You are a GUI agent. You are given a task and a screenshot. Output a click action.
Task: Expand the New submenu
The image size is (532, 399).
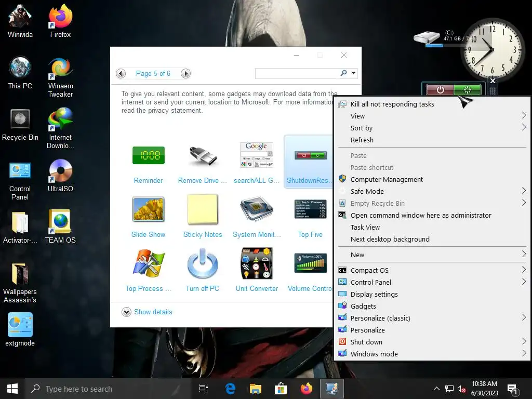(432, 255)
